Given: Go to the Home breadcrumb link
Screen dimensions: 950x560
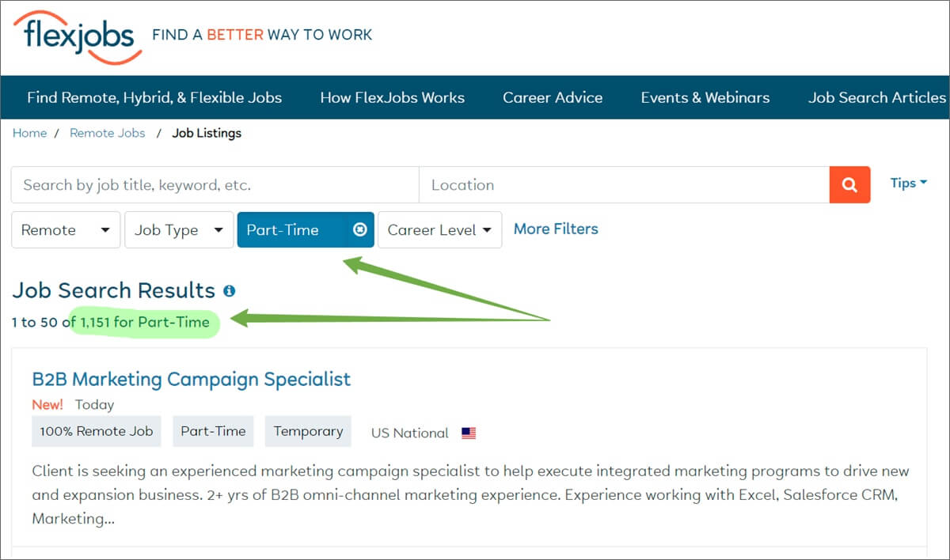Looking at the screenshot, I should [29, 133].
